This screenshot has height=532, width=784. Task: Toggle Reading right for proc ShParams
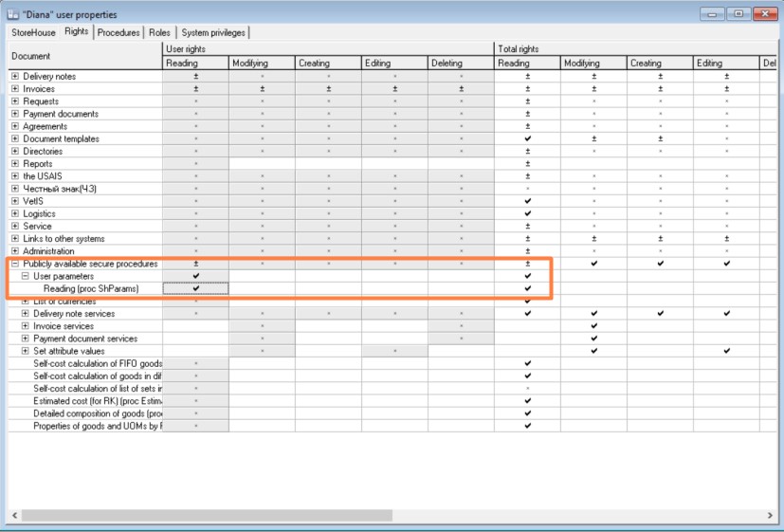tap(195, 288)
